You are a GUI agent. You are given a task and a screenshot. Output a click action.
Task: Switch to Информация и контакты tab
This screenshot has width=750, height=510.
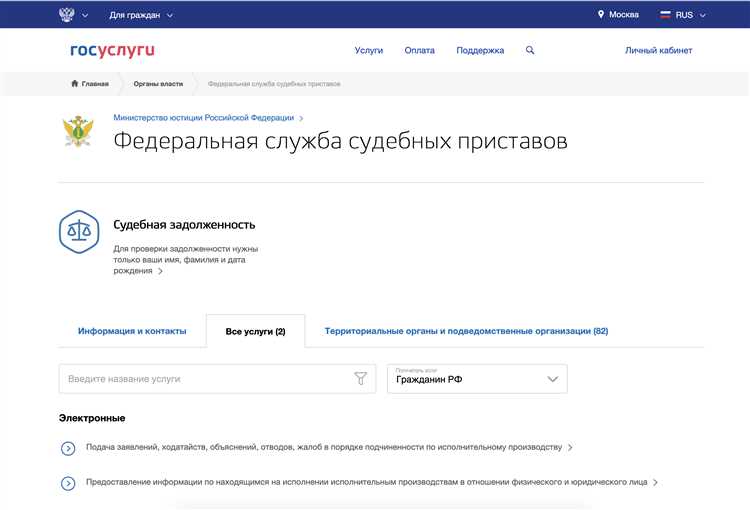pyautogui.click(x=132, y=331)
